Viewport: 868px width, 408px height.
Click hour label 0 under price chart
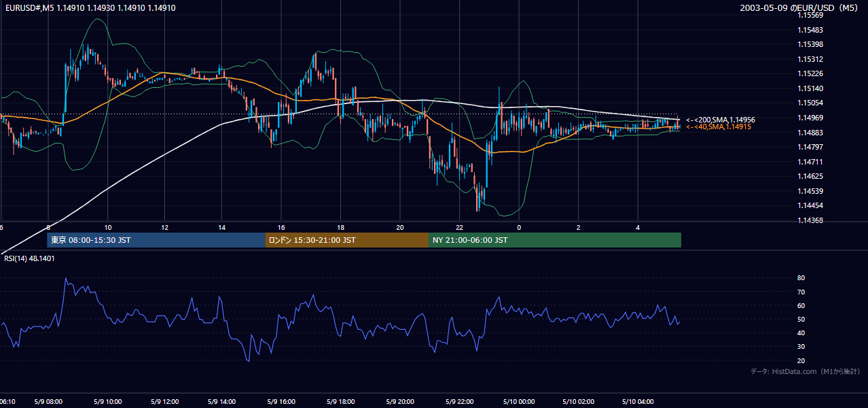pyautogui.click(x=519, y=227)
